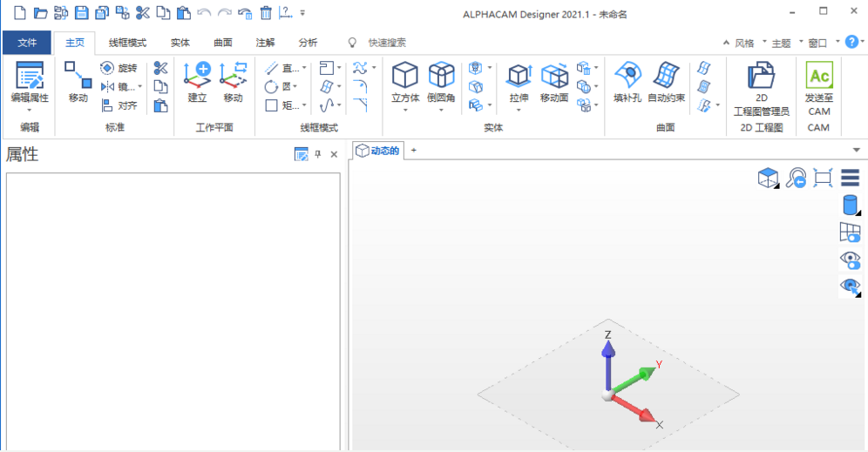This screenshot has width=868, height=452.
Task: Click the Save All icon in quick access
Action: (x=102, y=13)
